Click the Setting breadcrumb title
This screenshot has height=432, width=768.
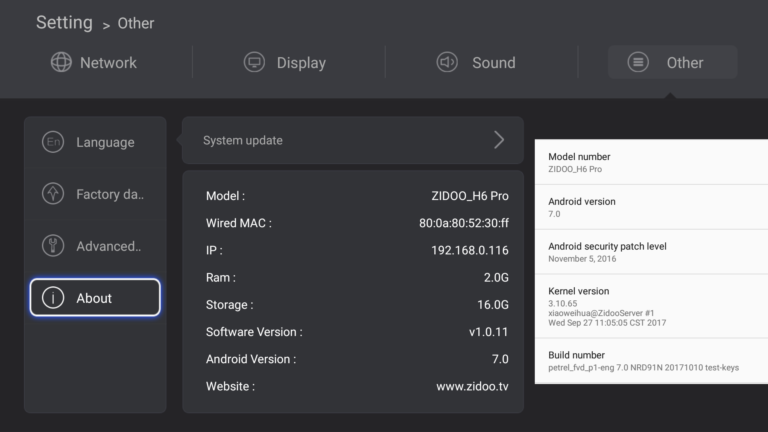(x=64, y=23)
